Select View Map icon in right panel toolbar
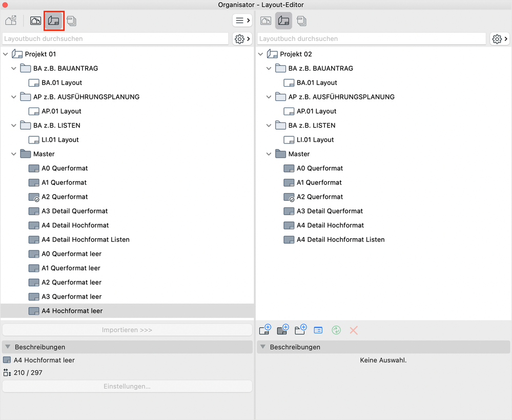The width and height of the screenshot is (512, 420). [266, 20]
